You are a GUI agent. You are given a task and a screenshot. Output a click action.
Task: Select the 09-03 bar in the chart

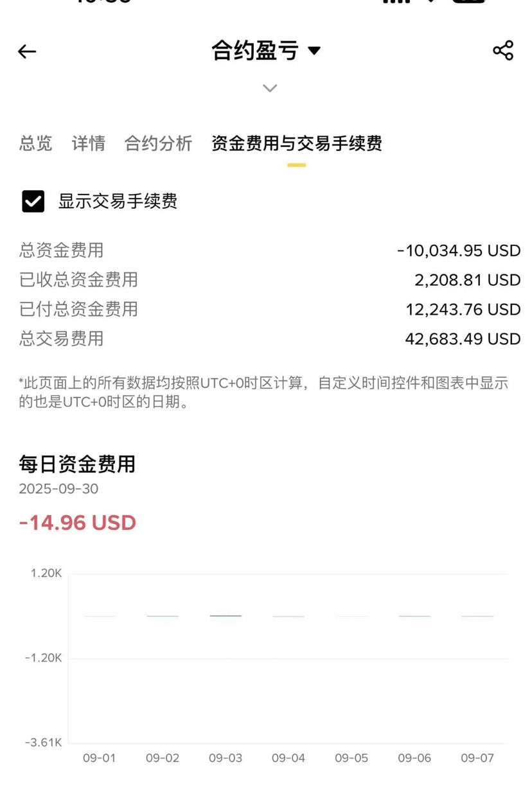(x=226, y=616)
